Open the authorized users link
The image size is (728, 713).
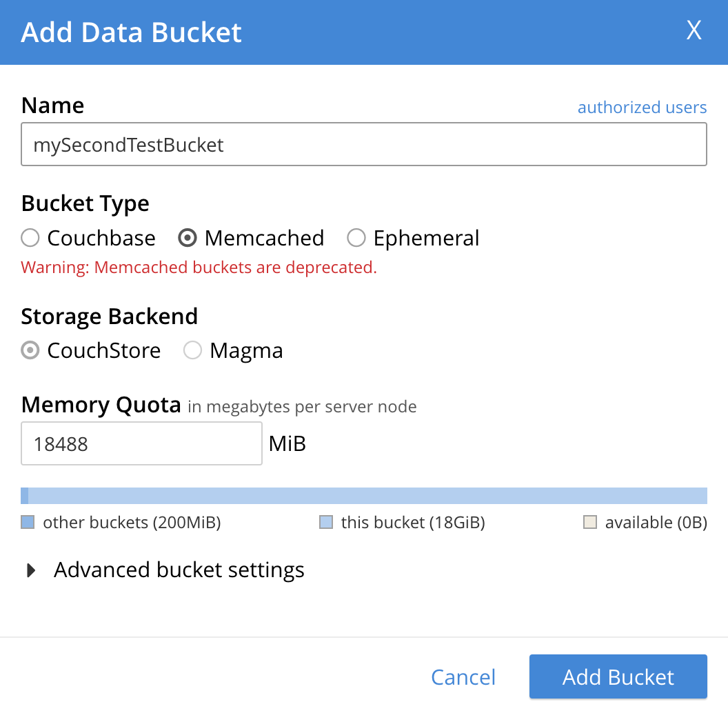[642, 107]
